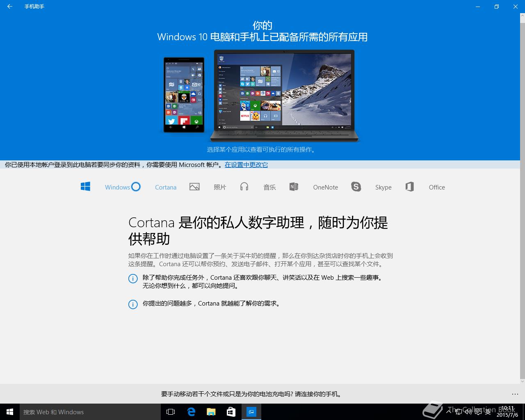
Task: Click the 搜索 Web 和 Windows search box
Action: coord(90,412)
